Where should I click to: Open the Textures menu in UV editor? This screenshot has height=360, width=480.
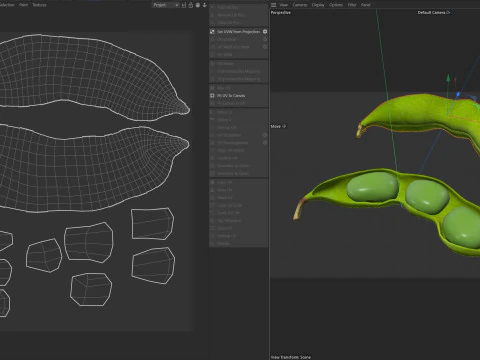pyautogui.click(x=39, y=5)
